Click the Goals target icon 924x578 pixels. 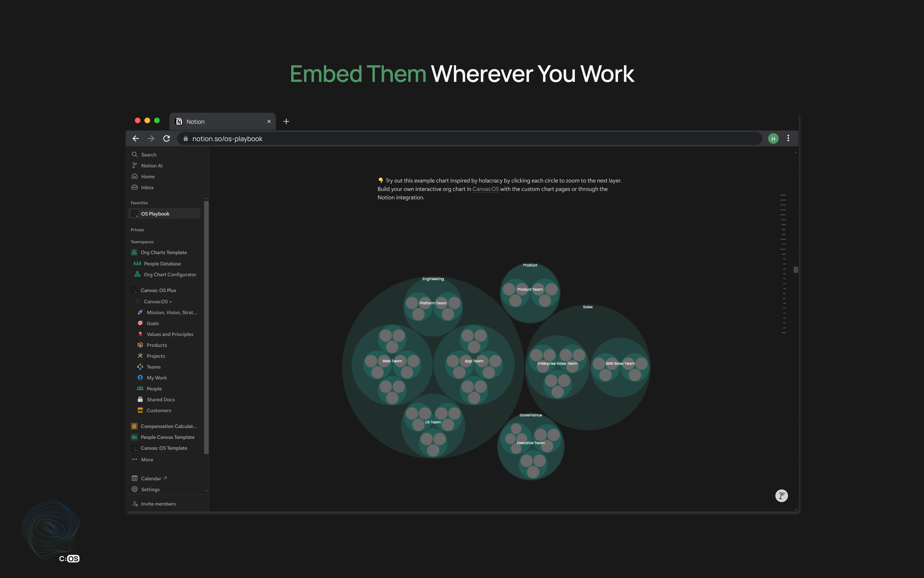(x=140, y=323)
